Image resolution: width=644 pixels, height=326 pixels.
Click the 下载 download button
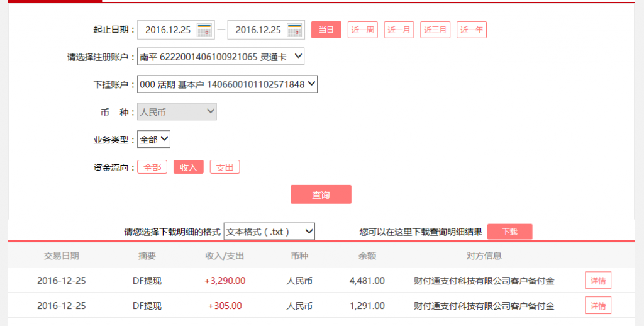509,232
